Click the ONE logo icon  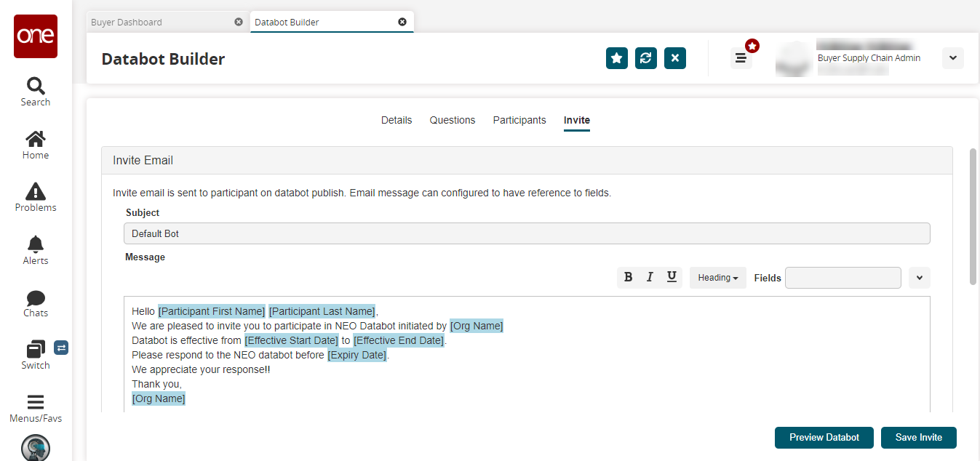click(36, 36)
